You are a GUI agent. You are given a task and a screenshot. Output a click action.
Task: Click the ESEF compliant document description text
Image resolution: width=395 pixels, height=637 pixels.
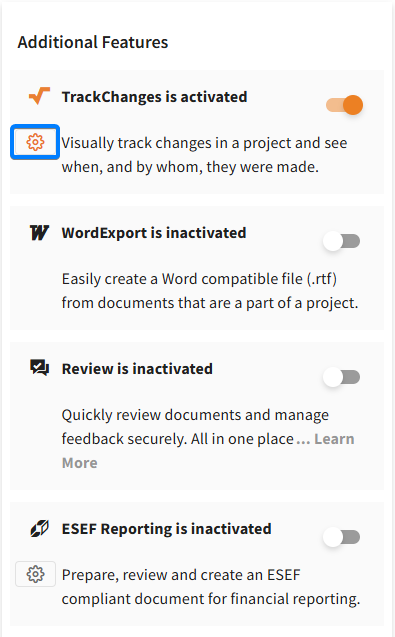[211, 587]
